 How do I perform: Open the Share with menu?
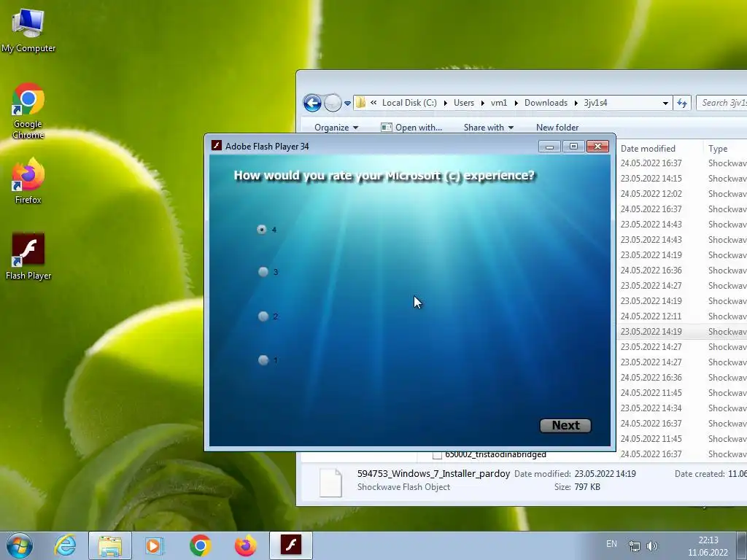(488, 127)
